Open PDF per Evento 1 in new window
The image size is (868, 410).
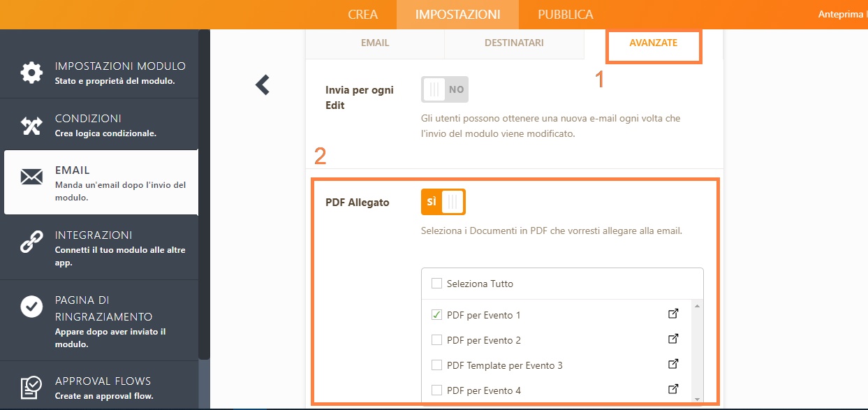pyautogui.click(x=673, y=314)
